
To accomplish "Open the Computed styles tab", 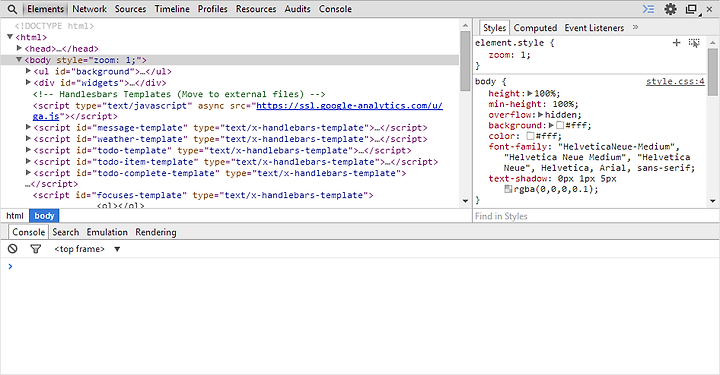I will pos(535,28).
